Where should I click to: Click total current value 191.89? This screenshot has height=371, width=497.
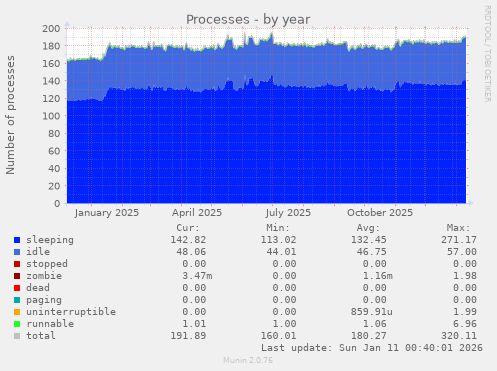click(x=188, y=336)
